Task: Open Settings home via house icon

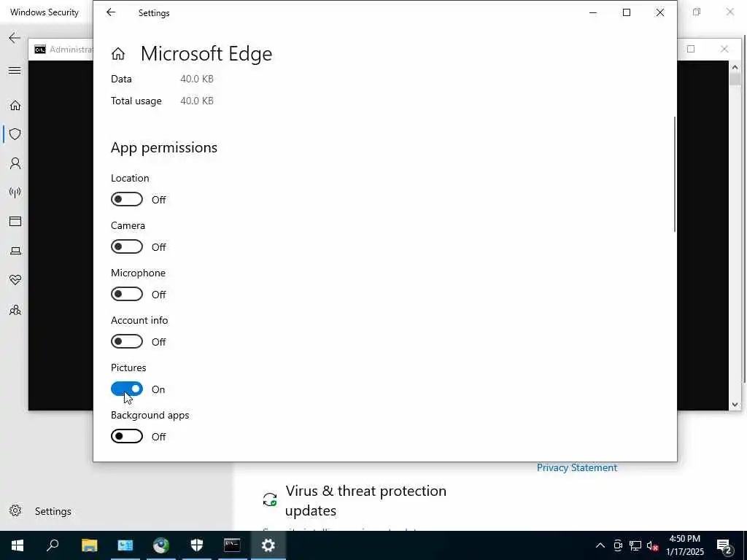Action: click(x=118, y=54)
